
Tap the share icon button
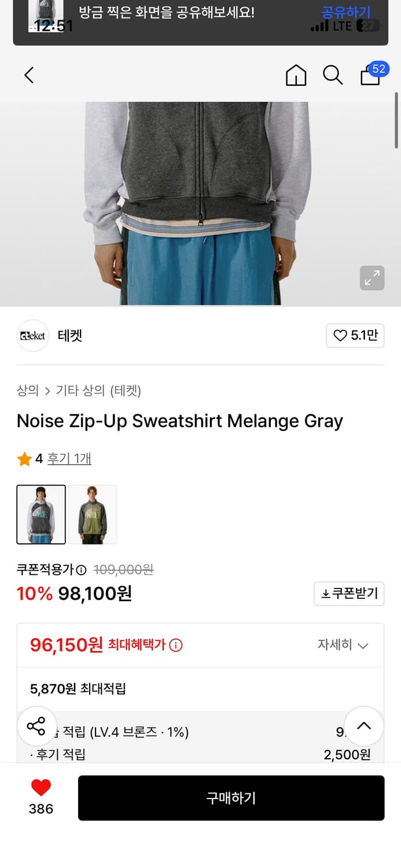click(x=36, y=726)
